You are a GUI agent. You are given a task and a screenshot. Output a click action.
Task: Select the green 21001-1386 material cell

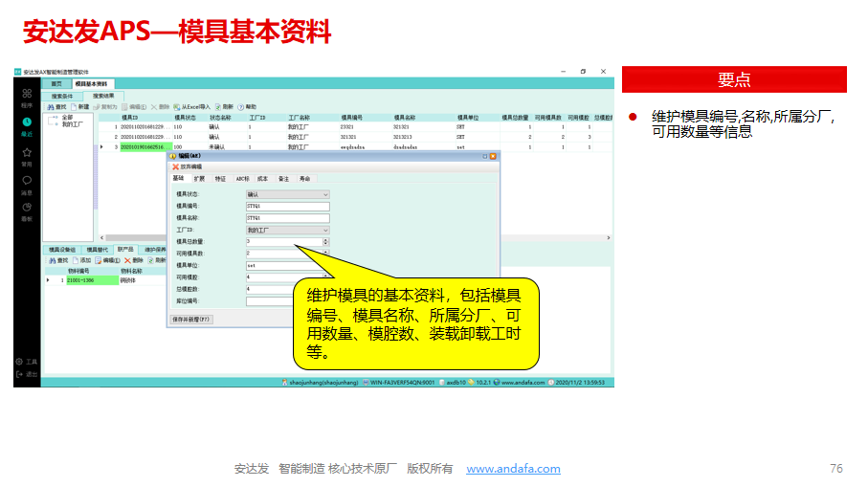93,280
